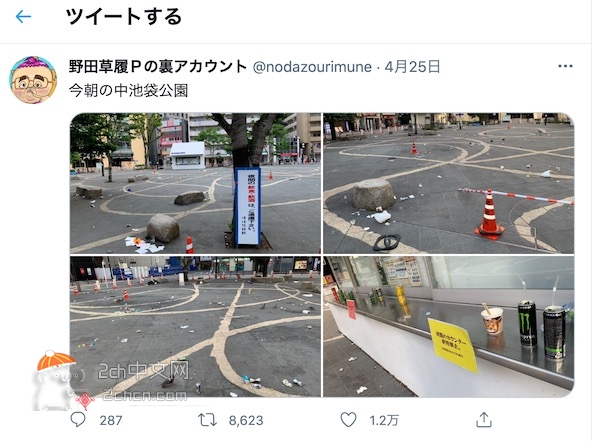View bottom-left photo of littered plaza
Viewport: 595px width, 441px height.
click(195, 327)
